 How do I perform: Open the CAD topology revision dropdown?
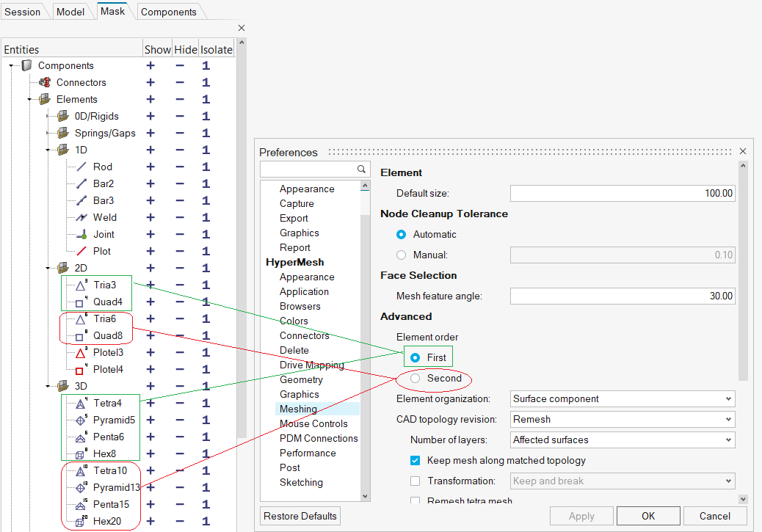[623, 420]
